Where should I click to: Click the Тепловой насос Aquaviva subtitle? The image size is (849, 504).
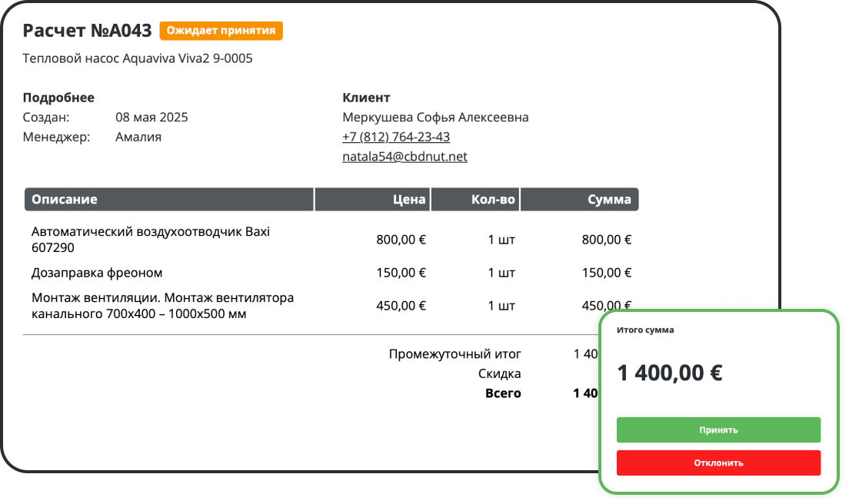click(x=137, y=58)
